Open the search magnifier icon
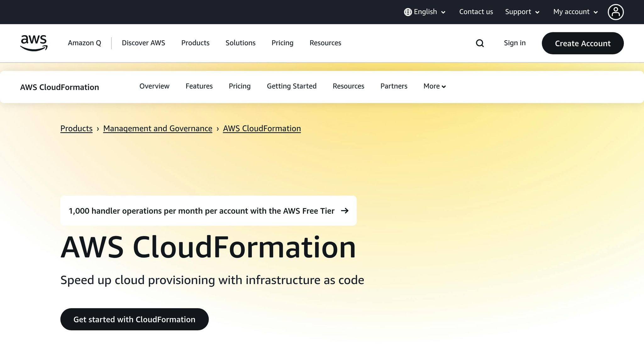This screenshot has width=644, height=362. click(x=480, y=43)
